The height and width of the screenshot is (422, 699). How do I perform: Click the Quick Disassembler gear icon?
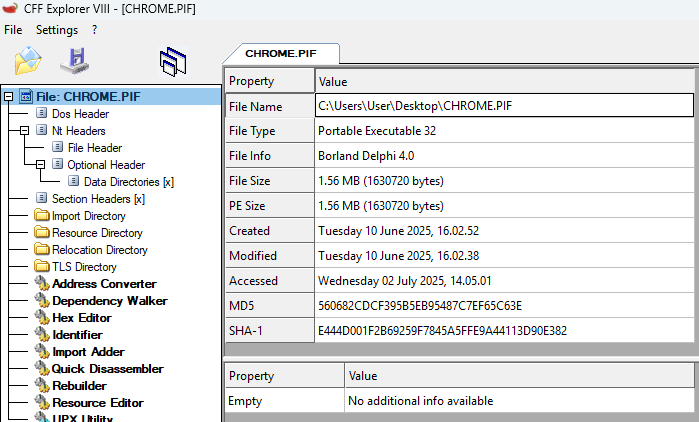coord(42,368)
